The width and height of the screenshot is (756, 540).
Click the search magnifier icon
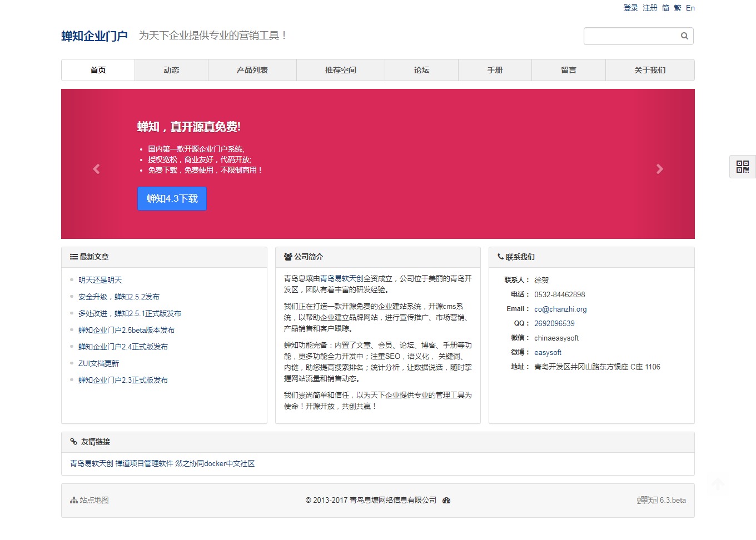tap(684, 36)
